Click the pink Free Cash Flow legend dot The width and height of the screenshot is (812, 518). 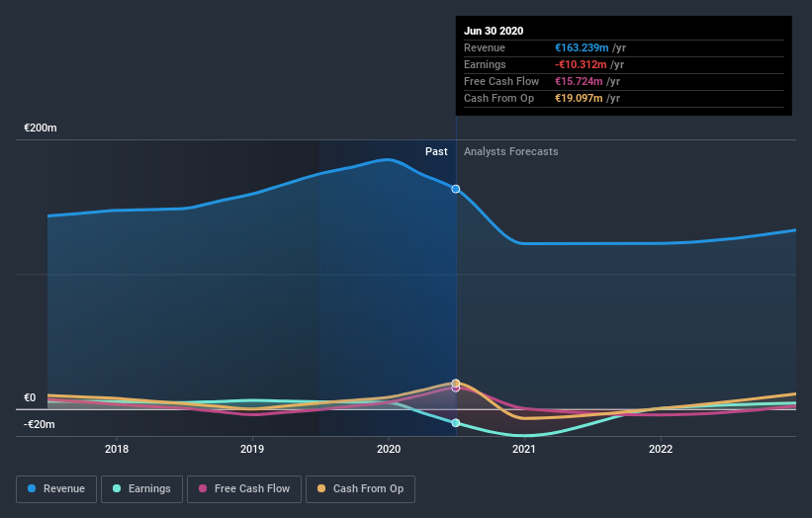coord(203,488)
